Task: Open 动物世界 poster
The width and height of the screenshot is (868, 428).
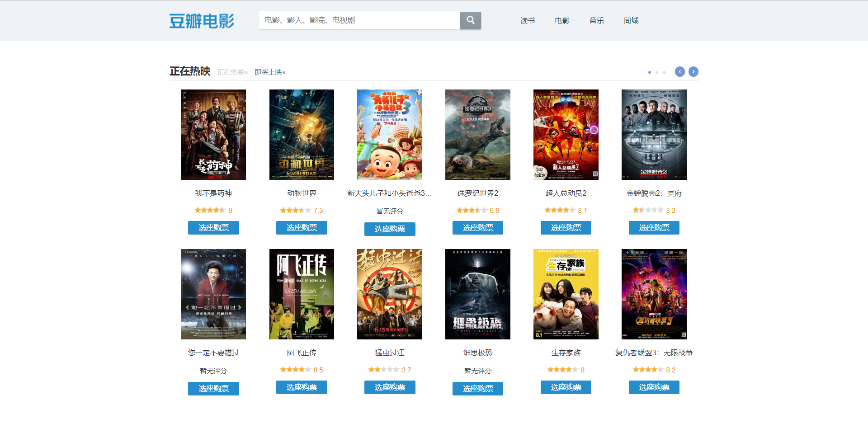Action: click(302, 135)
